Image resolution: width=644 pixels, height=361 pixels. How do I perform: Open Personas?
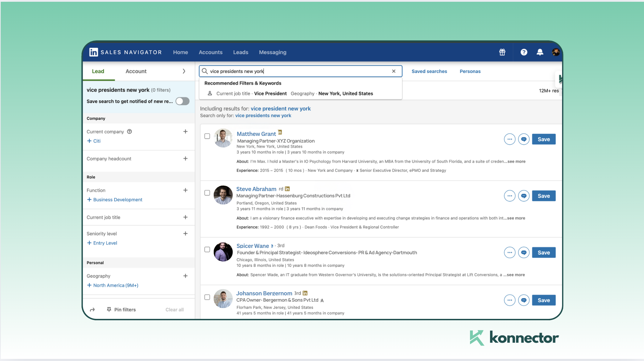click(x=470, y=71)
